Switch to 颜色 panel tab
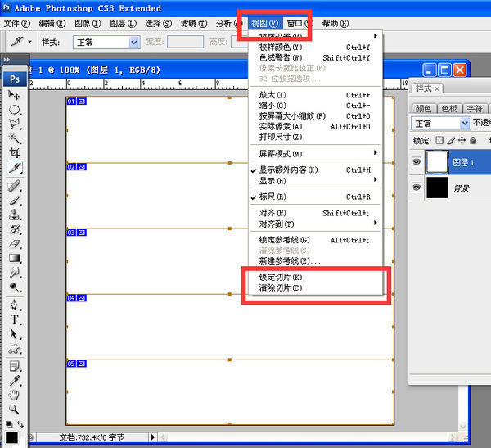The image size is (491, 448). (x=423, y=108)
